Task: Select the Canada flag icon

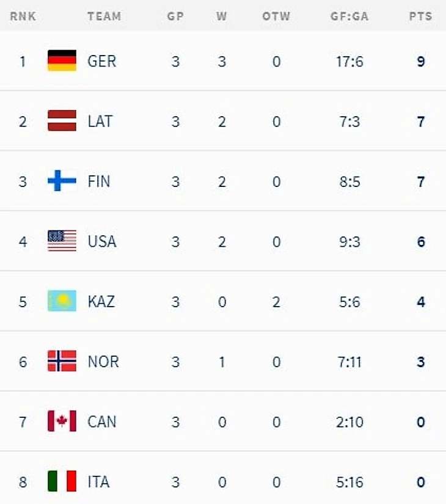Action: (62, 421)
